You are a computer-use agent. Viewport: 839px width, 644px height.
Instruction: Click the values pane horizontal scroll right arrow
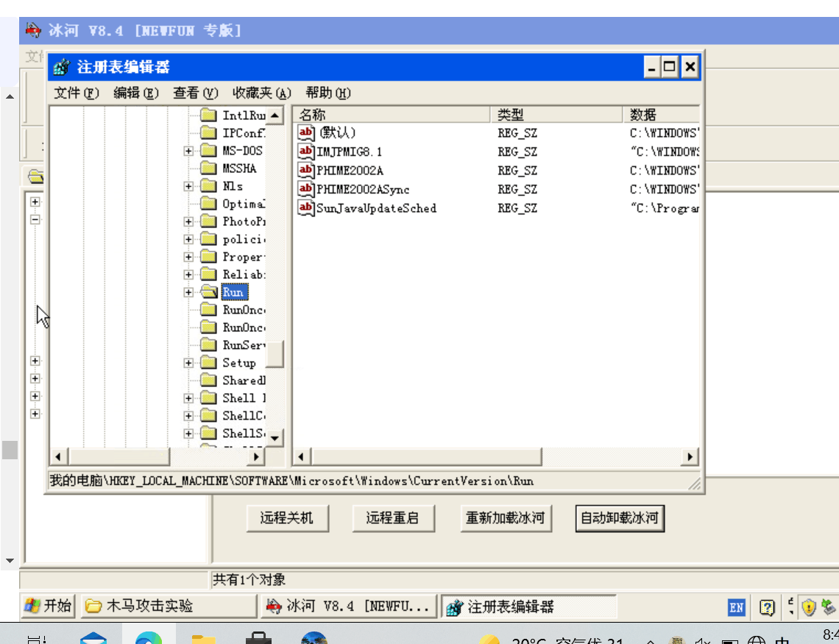coord(690,457)
